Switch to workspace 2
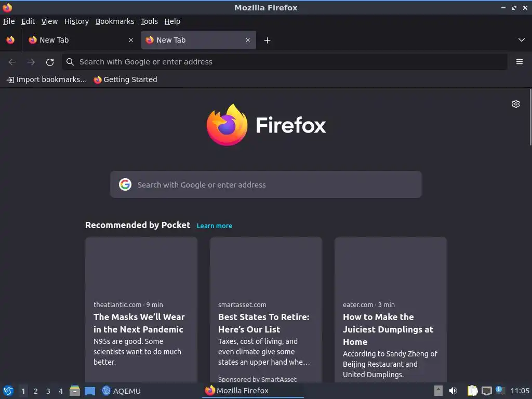The image size is (532, 399). coord(36,391)
